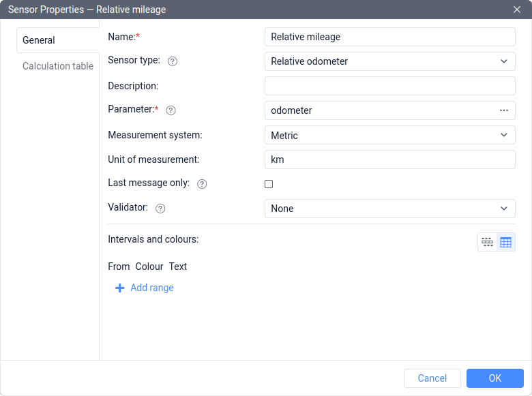Open the Sensor type dropdown
The height and width of the screenshot is (396, 532).
click(389, 61)
